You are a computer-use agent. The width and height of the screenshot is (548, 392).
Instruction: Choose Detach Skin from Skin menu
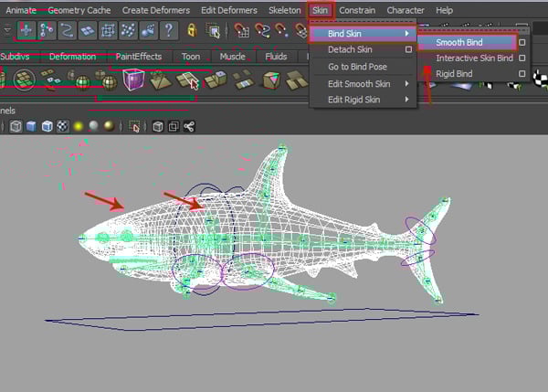point(350,49)
